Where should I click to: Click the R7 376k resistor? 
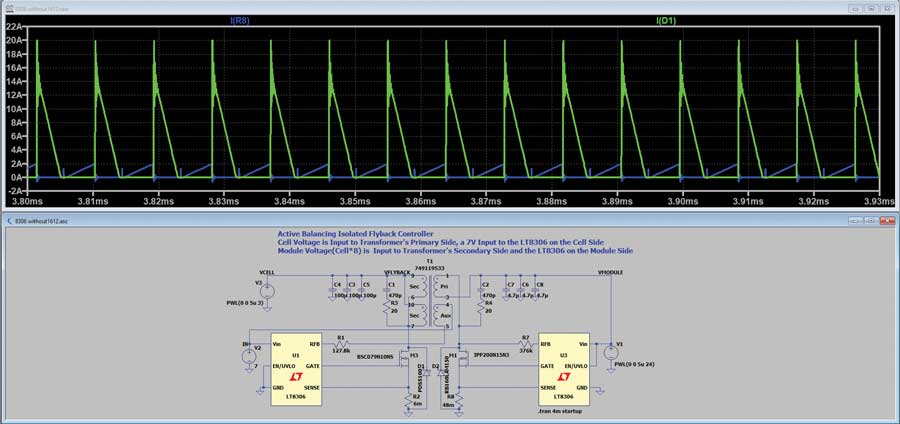click(x=526, y=344)
